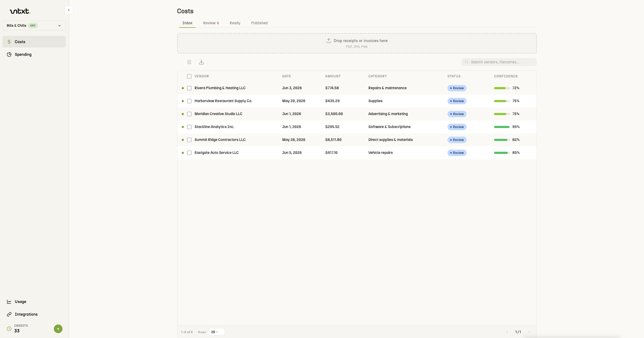Check Summit Ridge Contractors LLC checkbox

[189, 140]
